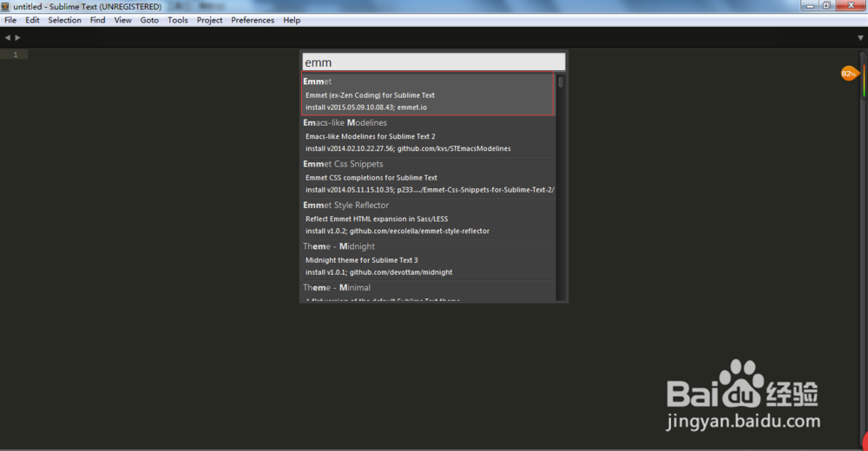Click the package list scrollbar thumb

(x=561, y=82)
